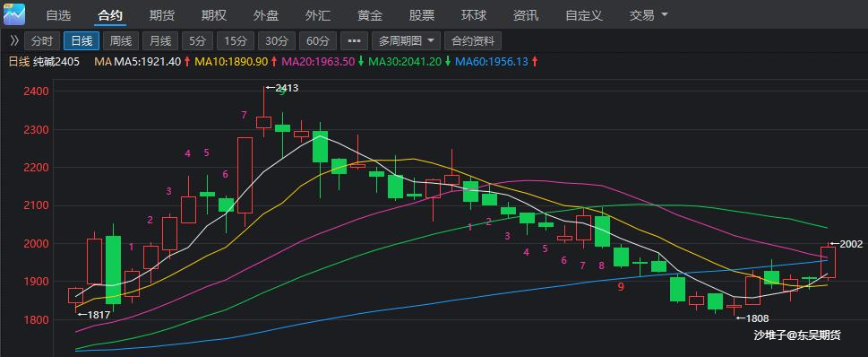Click the MA60:1956.13 value
This screenshot has width=868, height=357.
tap(492, 62)
